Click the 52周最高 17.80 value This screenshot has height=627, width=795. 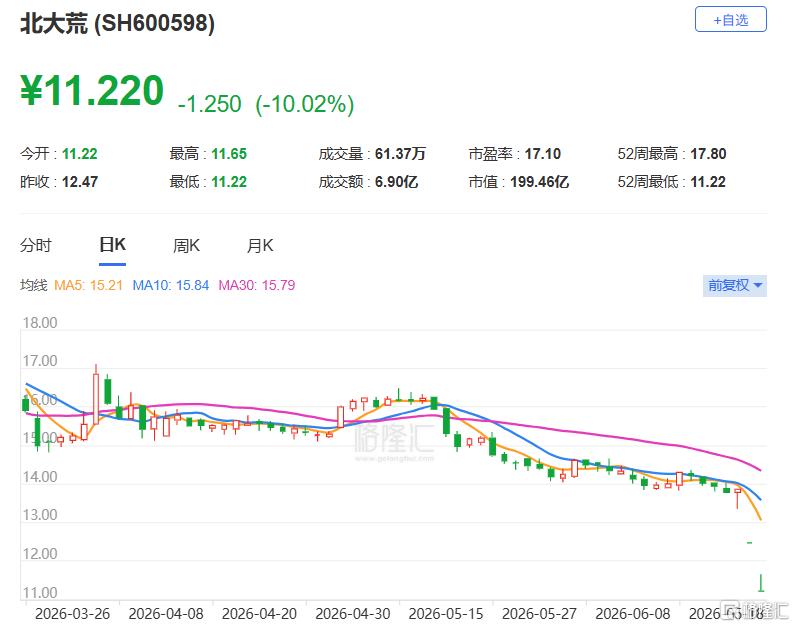point(708,154)
